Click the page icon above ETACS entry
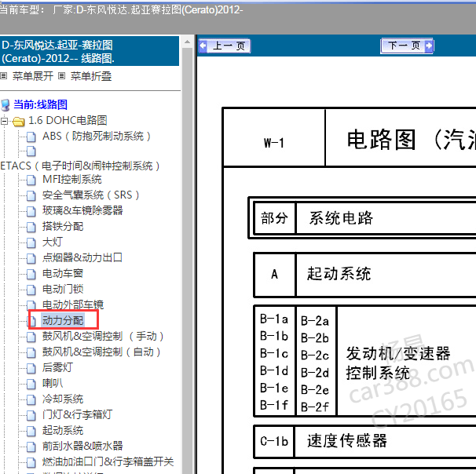 pos(31,151)
